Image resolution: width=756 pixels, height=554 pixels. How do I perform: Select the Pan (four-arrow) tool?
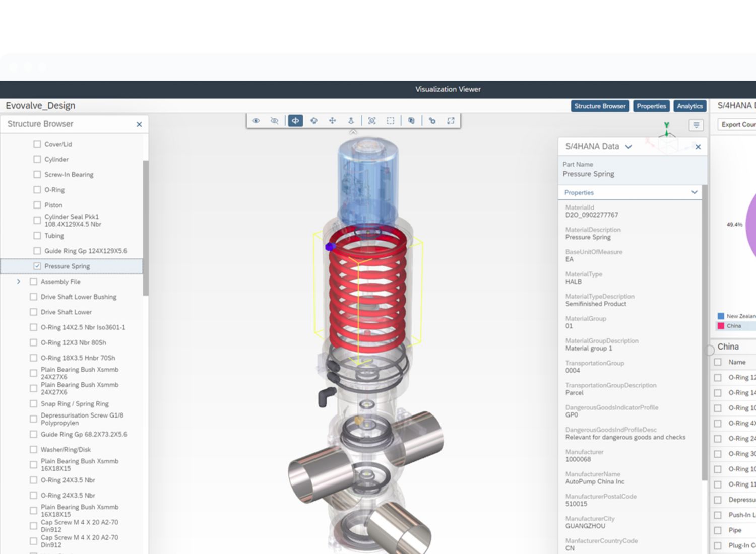[x=332, y=121]
